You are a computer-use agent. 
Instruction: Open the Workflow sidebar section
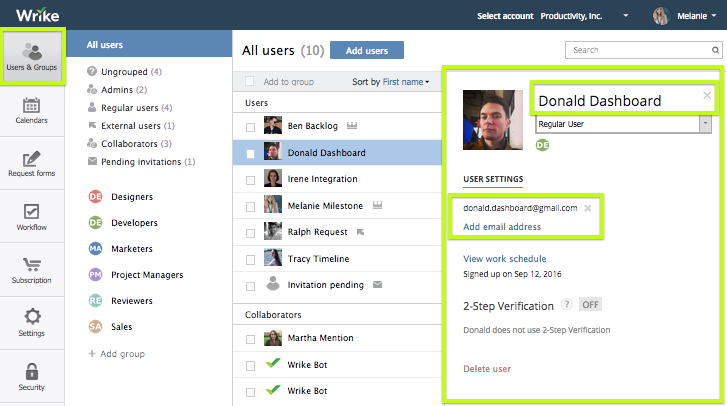click(32, 217)
